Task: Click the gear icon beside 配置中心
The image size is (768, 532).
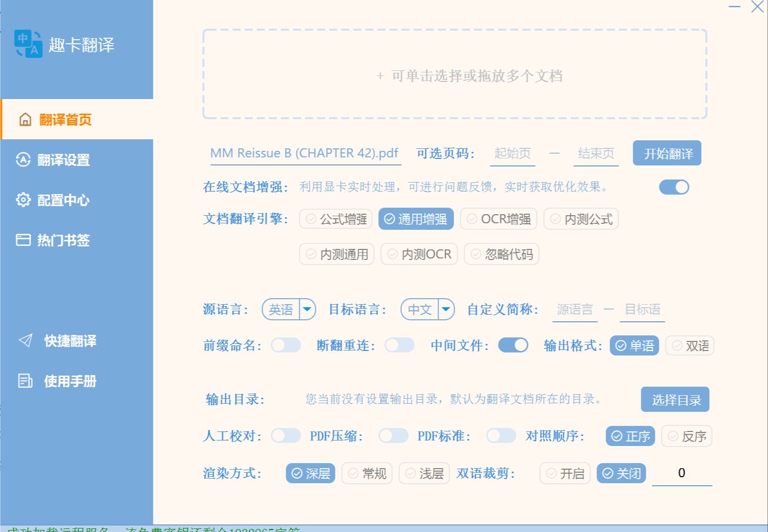Action: [23, 200]
